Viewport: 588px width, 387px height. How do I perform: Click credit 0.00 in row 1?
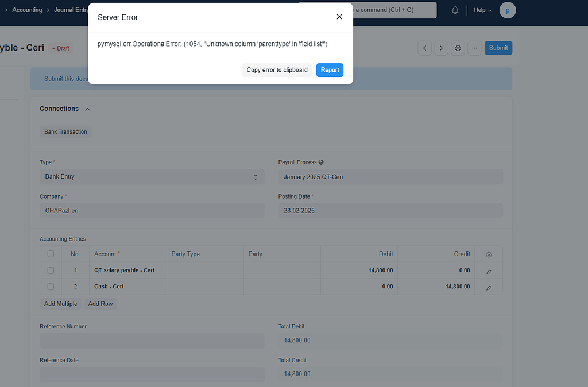pos(436,270)
